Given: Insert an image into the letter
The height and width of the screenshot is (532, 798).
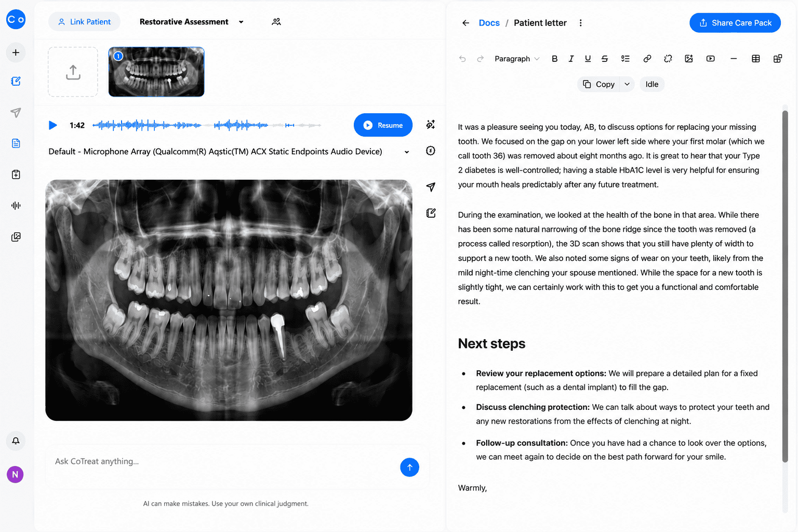Looking at the screenshot, I should pyautogui.click(x=689, y=59).
